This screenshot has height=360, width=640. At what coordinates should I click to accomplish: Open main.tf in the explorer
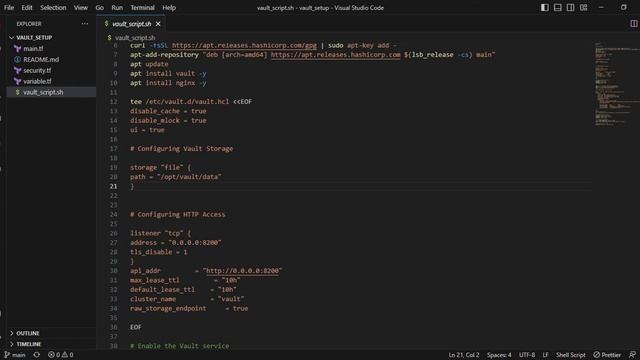(x=33, y=49)
